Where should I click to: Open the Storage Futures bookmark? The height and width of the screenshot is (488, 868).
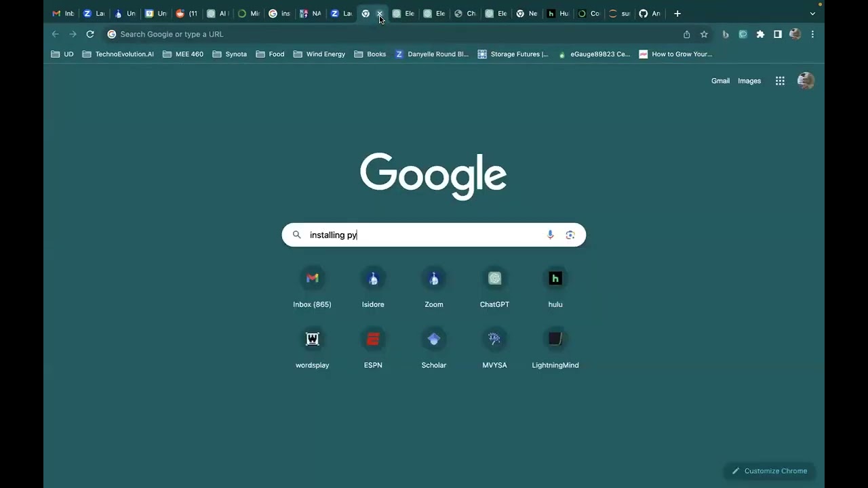pyautogui.click(x=513, y=54)
